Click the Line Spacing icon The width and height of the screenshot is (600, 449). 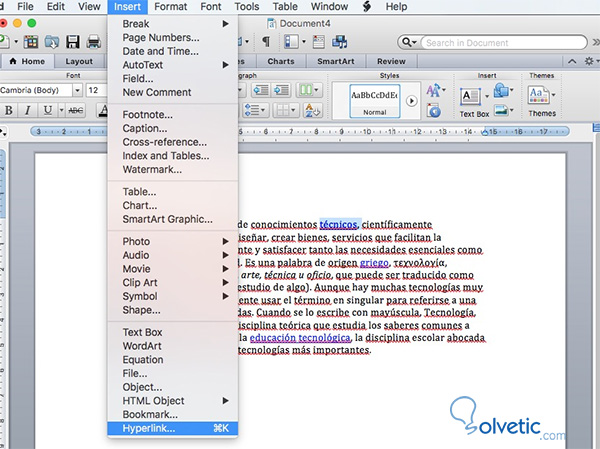[x=252, y=111]
